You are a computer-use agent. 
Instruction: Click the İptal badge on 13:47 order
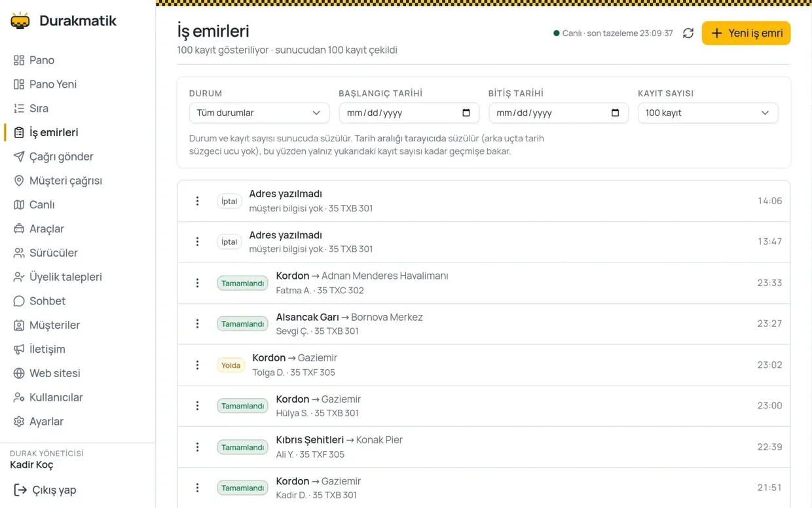click(229, 242)
